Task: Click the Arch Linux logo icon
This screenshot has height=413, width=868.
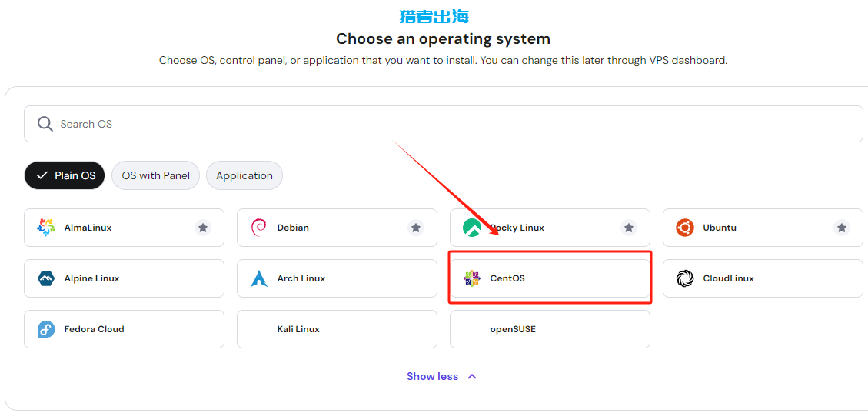Action: tap(259, 278)
